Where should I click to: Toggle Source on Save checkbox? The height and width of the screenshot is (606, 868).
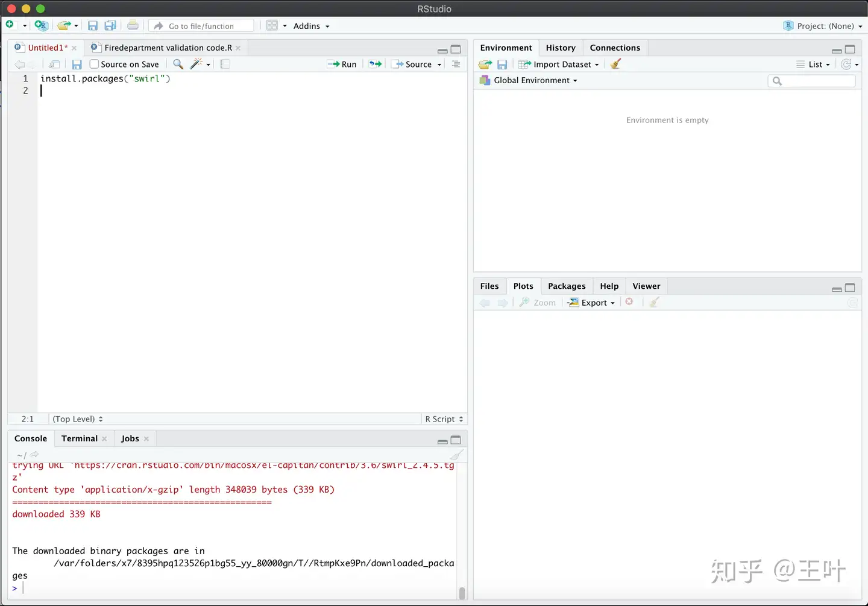click(x=94, y=64)
